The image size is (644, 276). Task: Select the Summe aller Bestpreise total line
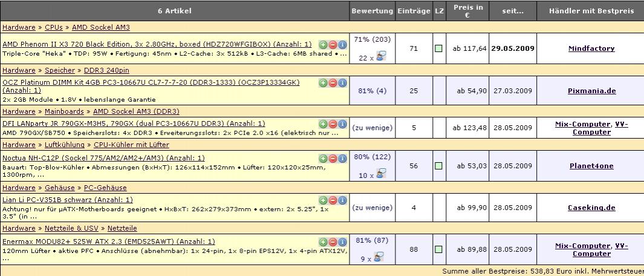pos(543,272)
